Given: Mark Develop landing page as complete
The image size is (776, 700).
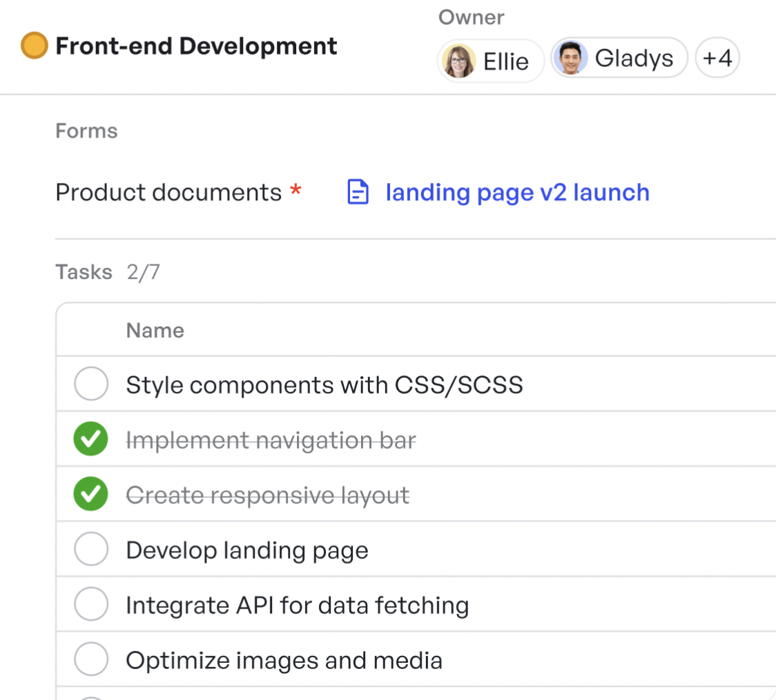Looking at the screenshot, I should 91,549.
